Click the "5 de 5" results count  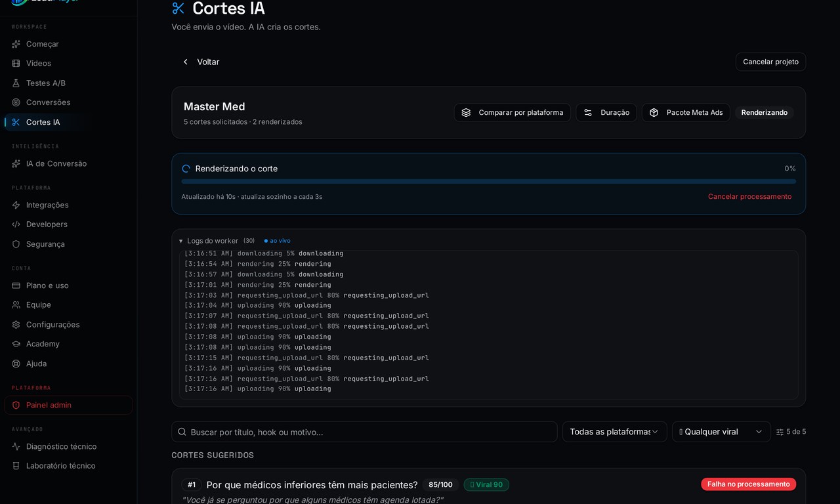[796, 432]
